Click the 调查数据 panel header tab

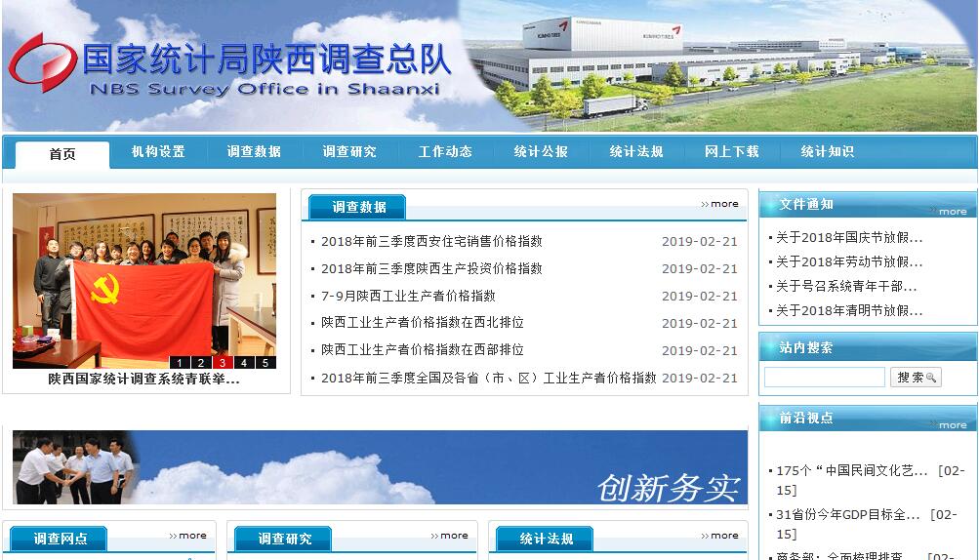358,207
